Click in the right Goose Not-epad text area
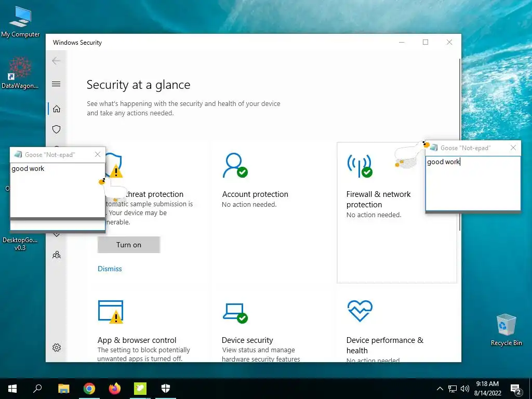 click(x=473, y=183)
